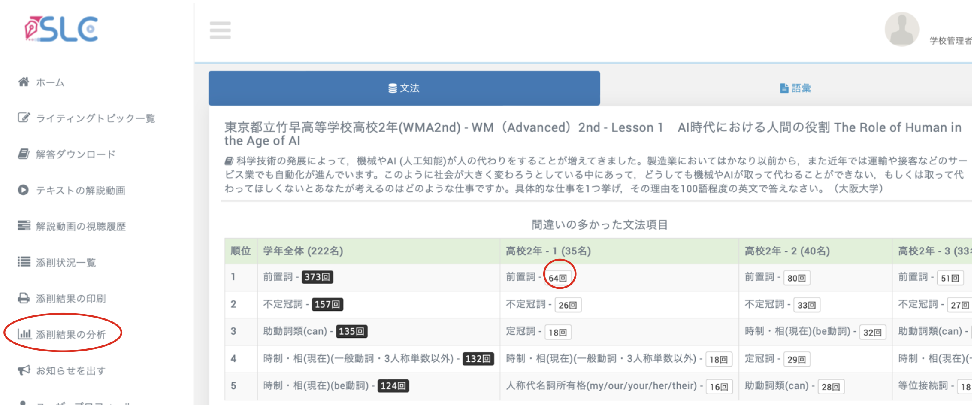Click the 添削結果の分析 chart icon
Image resolution: width=980 pixels, height=412 pixels.
(24, 334)
